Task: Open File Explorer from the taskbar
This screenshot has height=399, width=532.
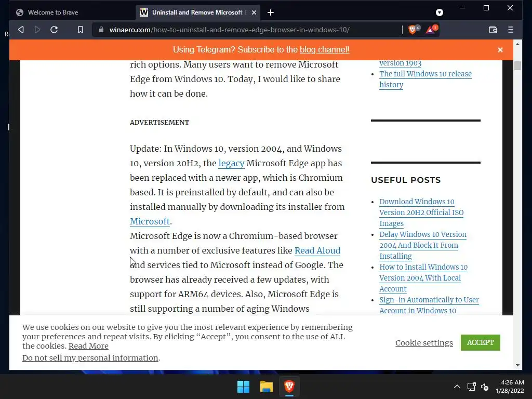Action: pos(267,387)
